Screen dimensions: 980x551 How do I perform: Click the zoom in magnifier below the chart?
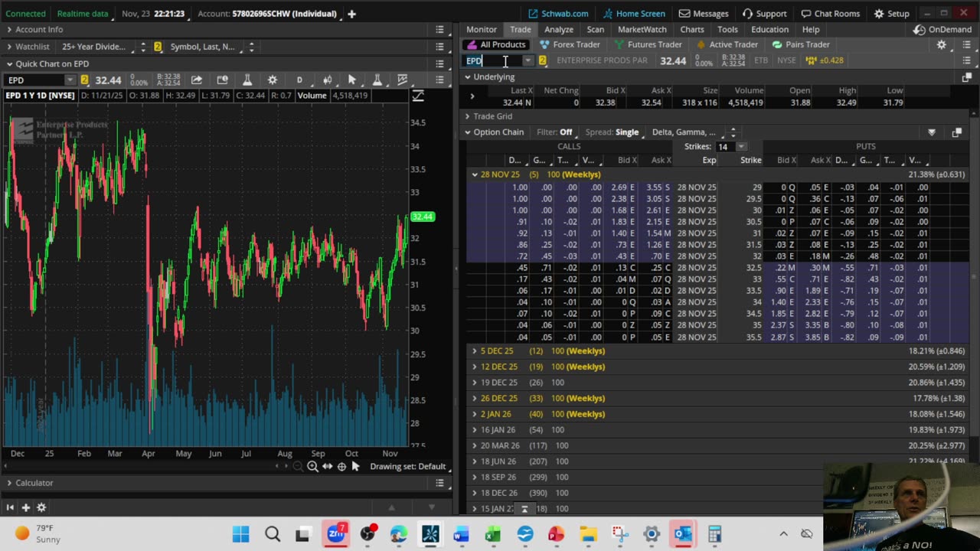tap(312, 467)
